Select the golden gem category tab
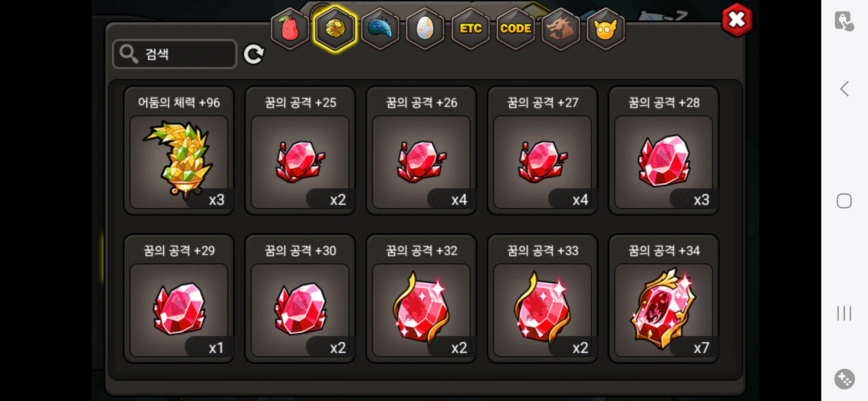Viewport: 868px width, 401px height. click(x=335, y=29)
